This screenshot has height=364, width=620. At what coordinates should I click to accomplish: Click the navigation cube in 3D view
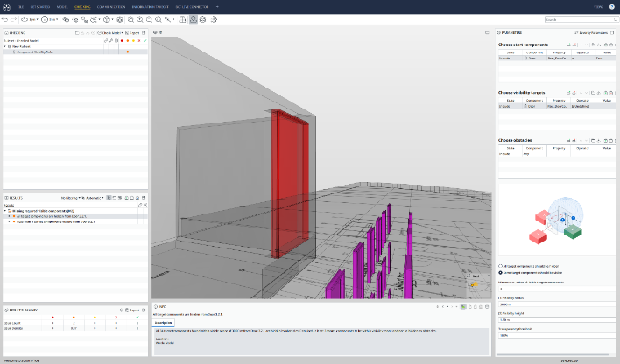475,282
